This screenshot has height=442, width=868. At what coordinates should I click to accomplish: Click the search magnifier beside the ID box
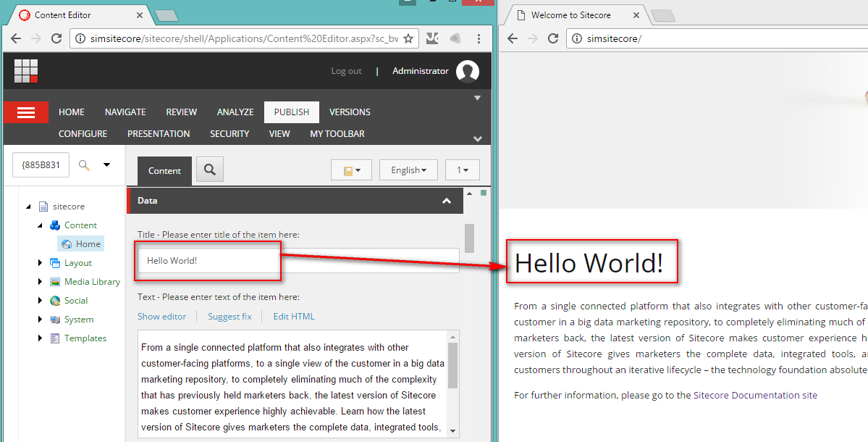[84, 165]
